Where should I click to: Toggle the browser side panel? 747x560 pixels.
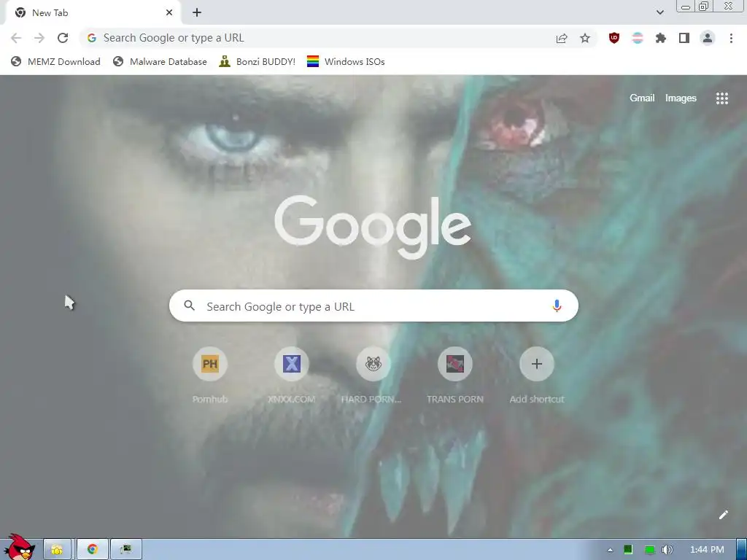tap(684, 38)
